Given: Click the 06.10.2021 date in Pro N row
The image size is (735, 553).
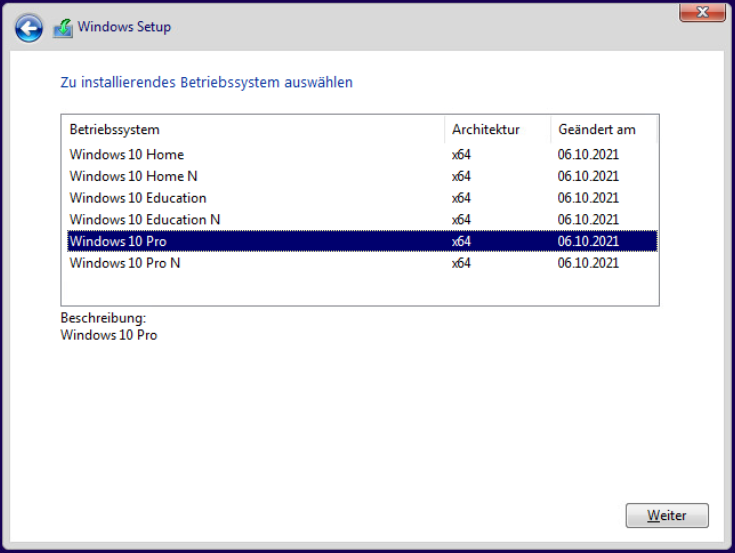Looking at the screenshot, I should pyautogui.click(x=588, y=263).
